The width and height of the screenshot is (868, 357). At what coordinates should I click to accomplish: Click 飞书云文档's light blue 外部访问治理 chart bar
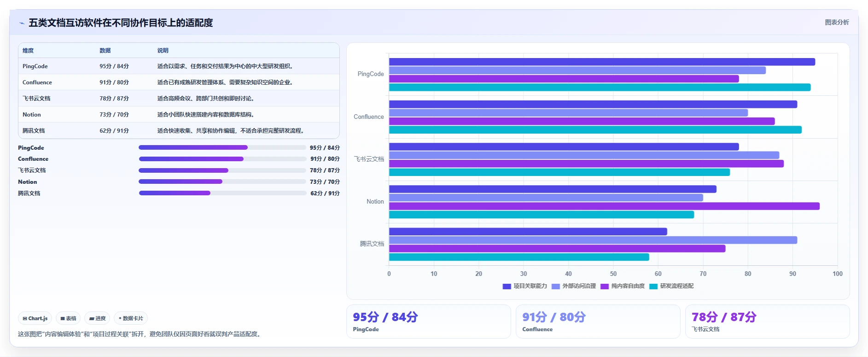584,155
